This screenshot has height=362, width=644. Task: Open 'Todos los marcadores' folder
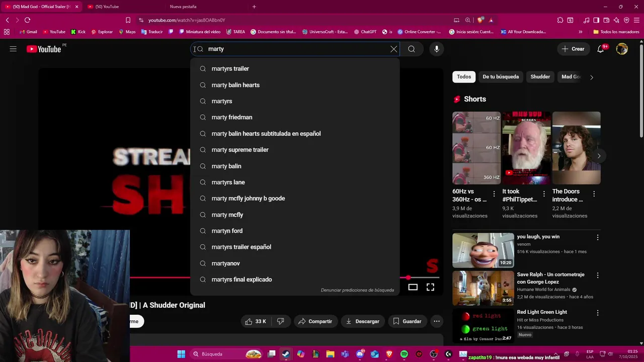pyautogui.click(x=616, y=32)
